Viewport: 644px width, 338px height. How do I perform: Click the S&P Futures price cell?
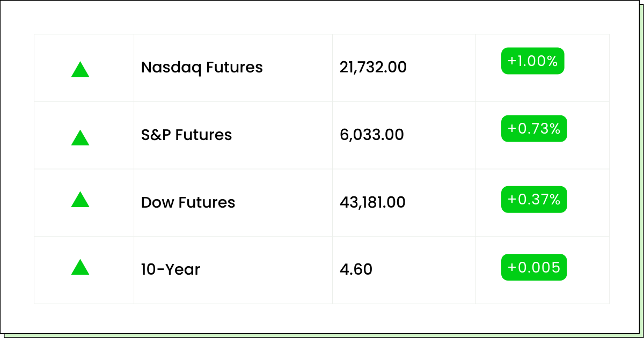click(404, 135)
